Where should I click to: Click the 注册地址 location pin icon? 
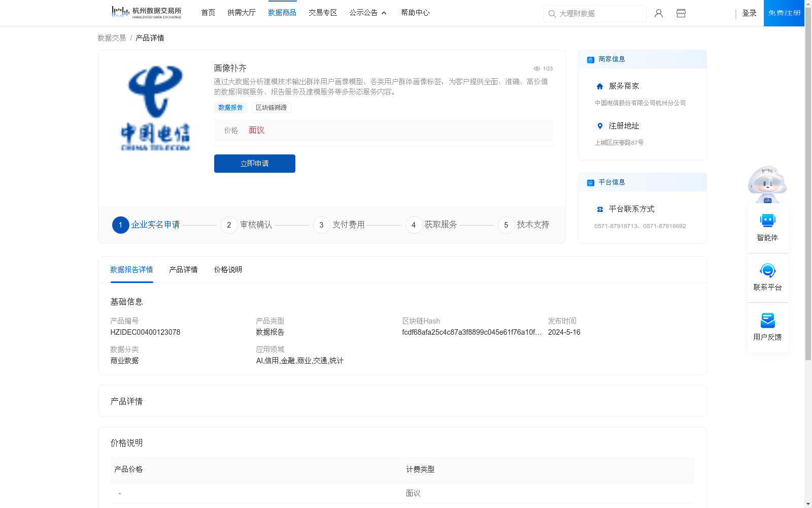(x=600, y=126)
